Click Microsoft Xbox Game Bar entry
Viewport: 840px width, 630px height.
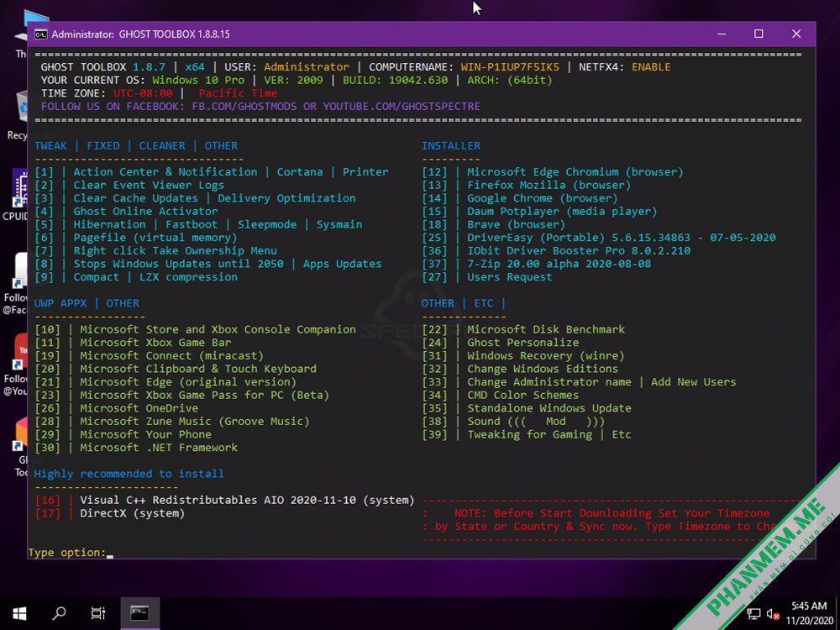tap(133, 343)
